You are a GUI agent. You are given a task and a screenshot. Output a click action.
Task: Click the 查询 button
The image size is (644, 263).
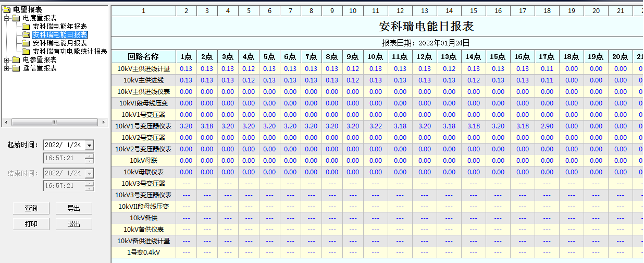pos(31,208)
